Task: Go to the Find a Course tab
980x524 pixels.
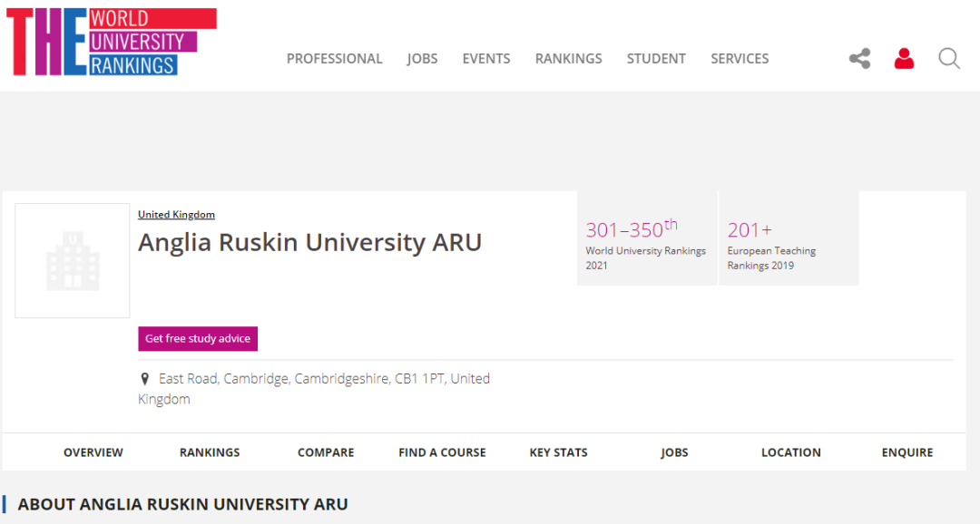Action: coord(442,452)
